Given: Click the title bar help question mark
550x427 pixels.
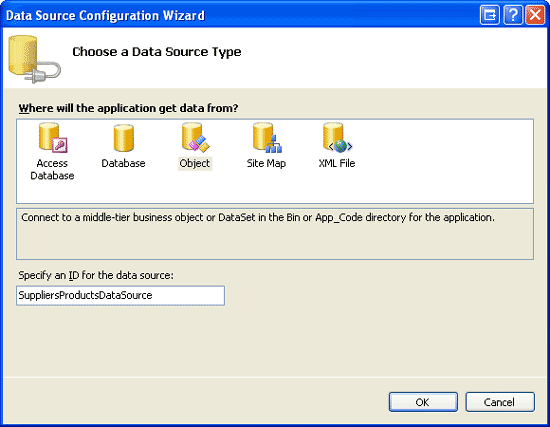Looking at the screenshot, I should (512, 15).
